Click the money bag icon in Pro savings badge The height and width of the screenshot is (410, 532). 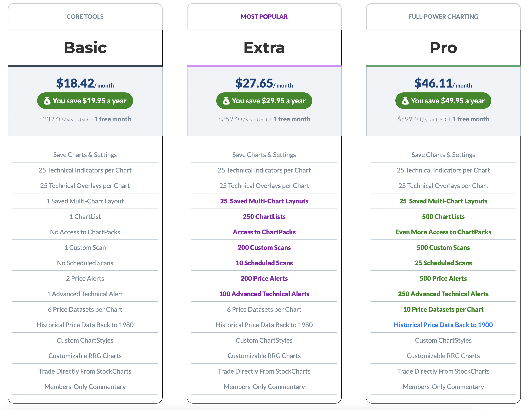pos(405,101)
